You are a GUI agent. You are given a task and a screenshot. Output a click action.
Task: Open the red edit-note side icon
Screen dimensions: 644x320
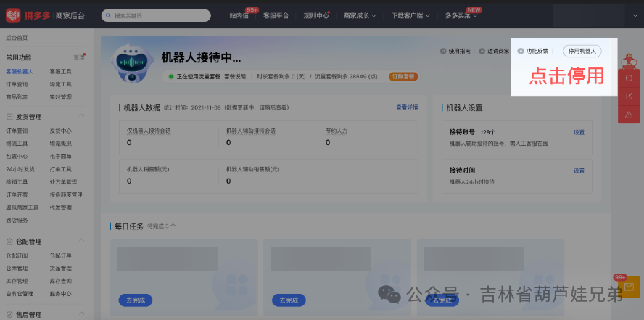tap(628, 97)
